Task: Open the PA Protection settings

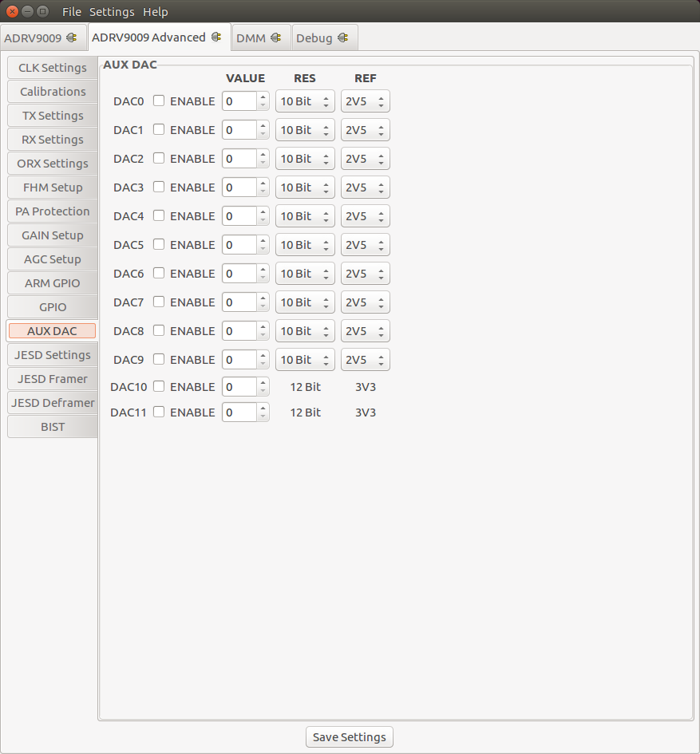Action: 52,211
